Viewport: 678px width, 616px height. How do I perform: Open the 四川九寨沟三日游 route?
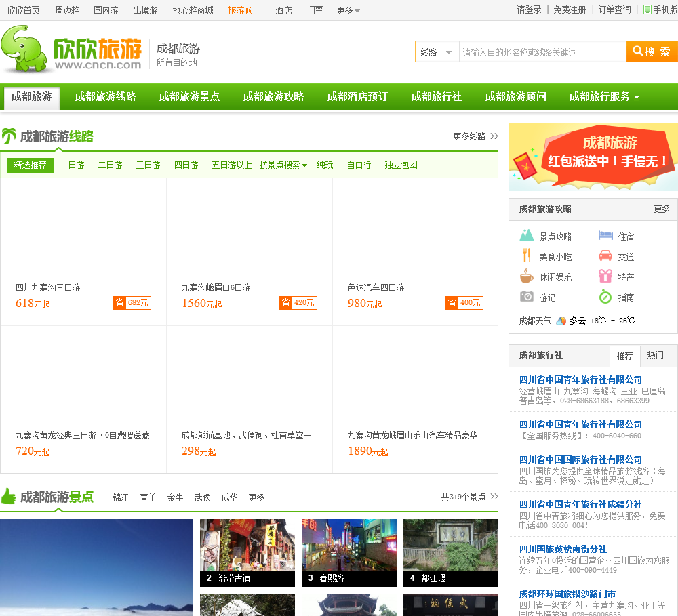[48, 287]
